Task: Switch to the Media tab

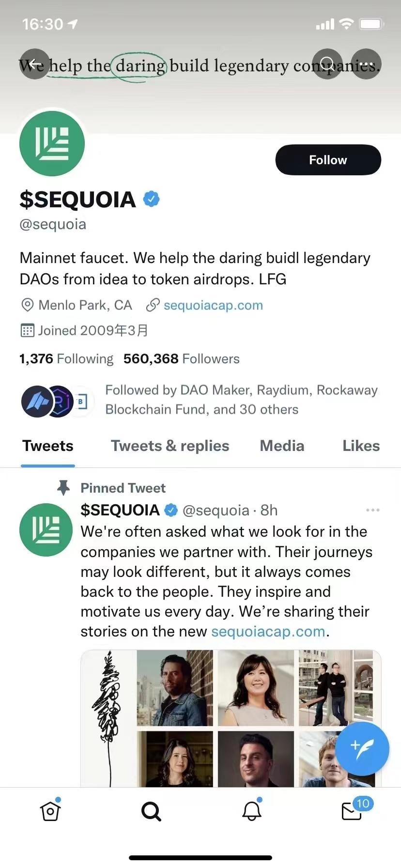Action: pyautogui.click(x=282, y=446)
